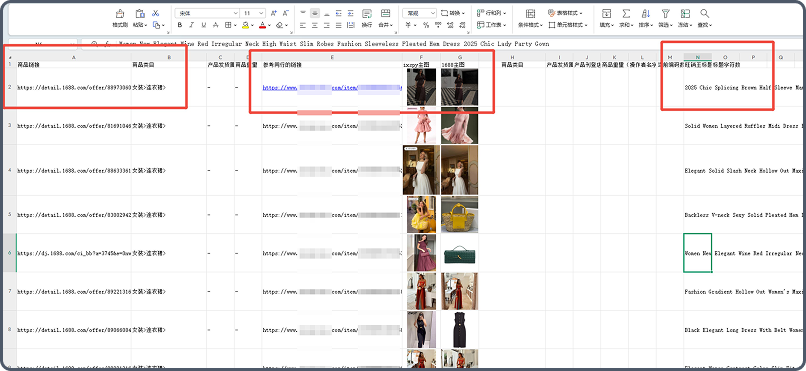Click the Cut scissors icon
This screenshot has height=371, width=806.
156,13
